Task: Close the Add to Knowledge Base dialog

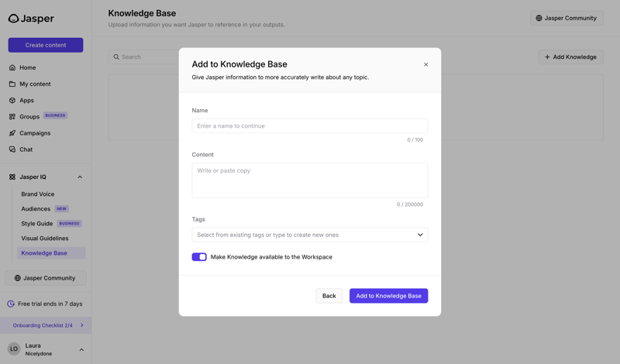Action: (x=425, y=64)
